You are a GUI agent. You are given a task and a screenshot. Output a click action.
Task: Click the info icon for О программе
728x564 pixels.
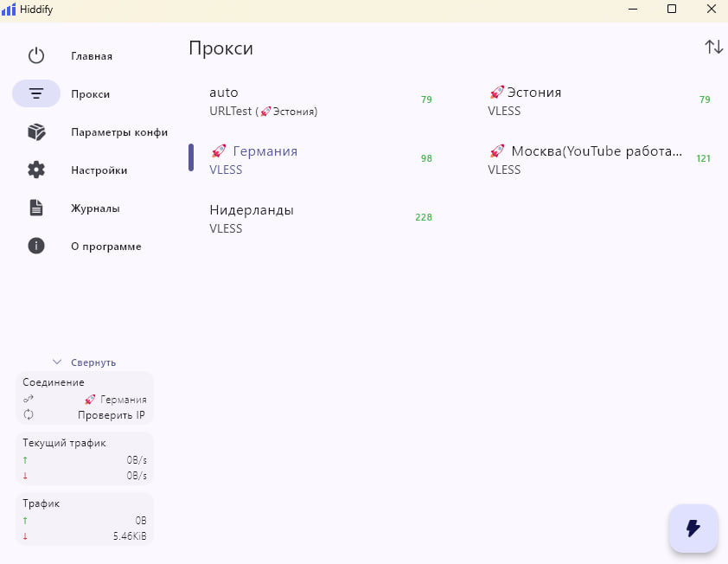coord(36,246)
